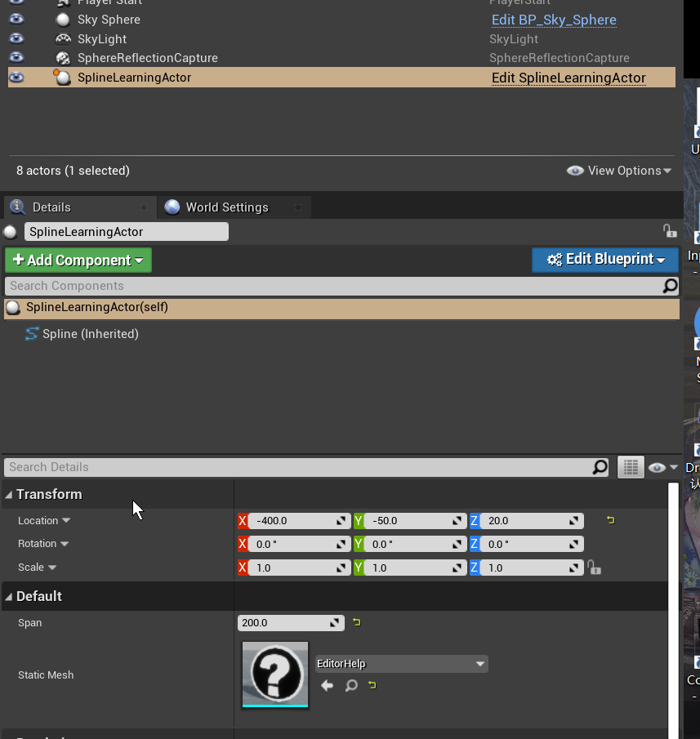Open View Options dropdown
Image resolution: width=700 pixels, height=739 pixels.
(x=619, y=171)
